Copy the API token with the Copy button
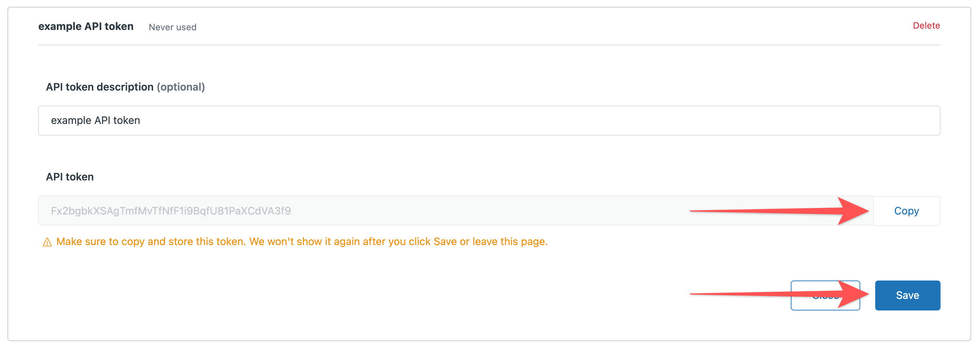 pyautogui.click(x=906, y=211)
